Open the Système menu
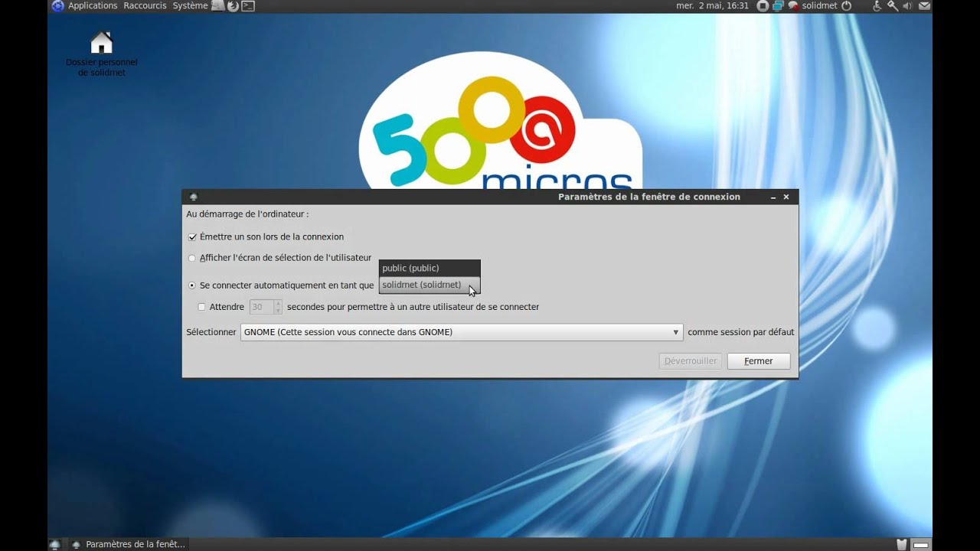Viewport: 980px width, 551px height. coord(190,6)
